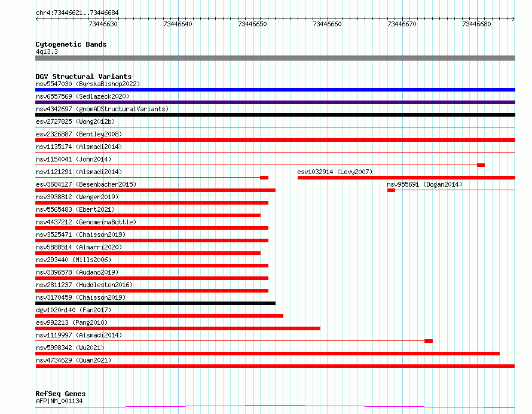Open nsv1154041 (John2014) variant
Image resolution: width=532 pixels, height=414 pixels.
coord(74,159)
